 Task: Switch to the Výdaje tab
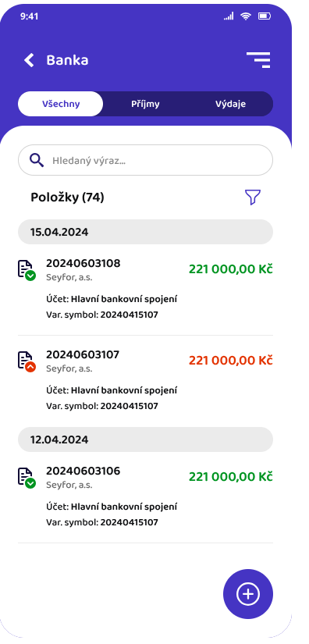pyautogui.click(x=231, y=104)
